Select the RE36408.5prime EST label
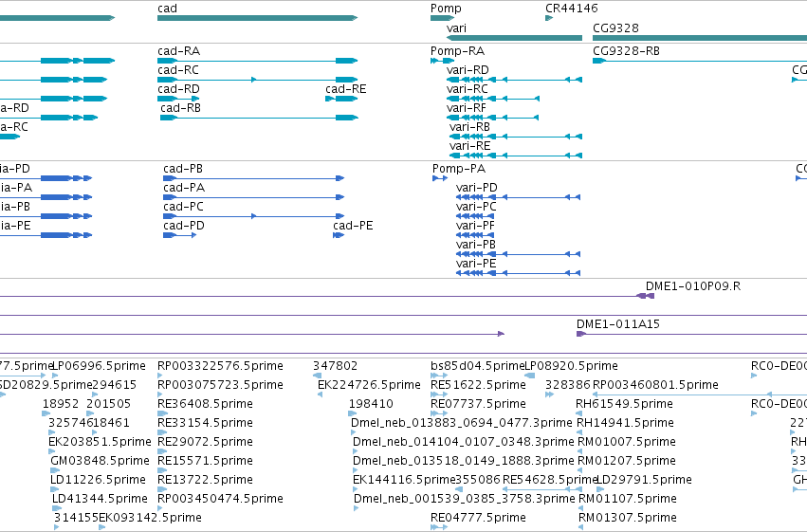807x532 pixels. (x=205, y=404)
